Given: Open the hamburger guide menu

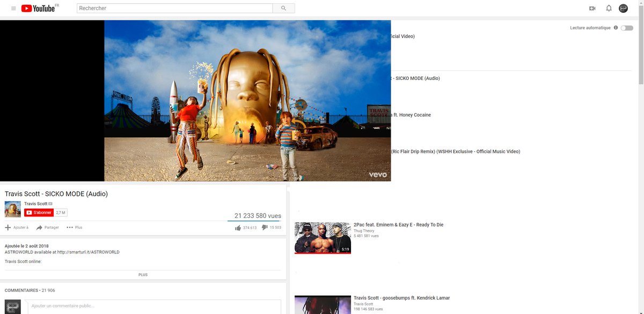Looking at the screenshot, I should point(13,9).
